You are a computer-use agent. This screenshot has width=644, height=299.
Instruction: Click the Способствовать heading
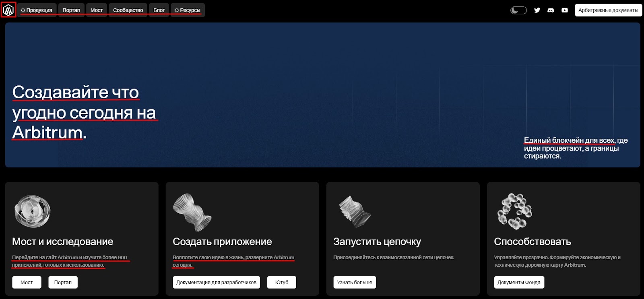pos(532,241)
